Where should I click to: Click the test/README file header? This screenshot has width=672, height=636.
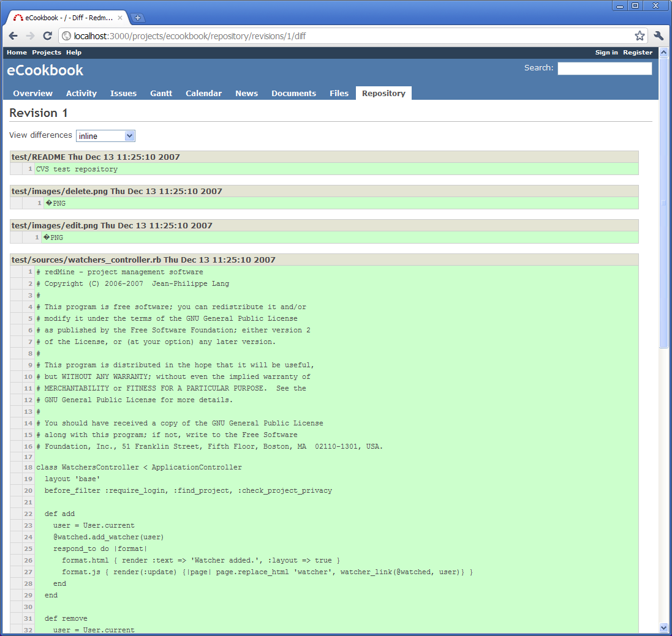(324, 157)
